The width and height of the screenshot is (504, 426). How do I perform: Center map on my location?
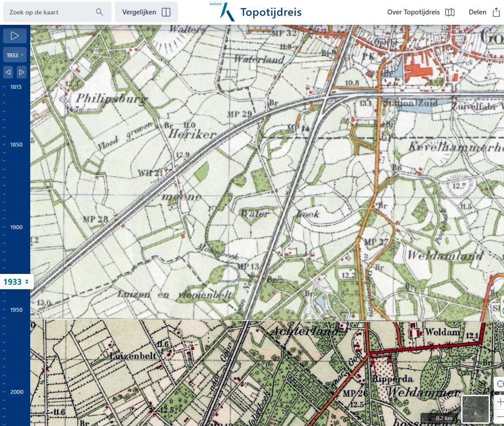point(500,384)
